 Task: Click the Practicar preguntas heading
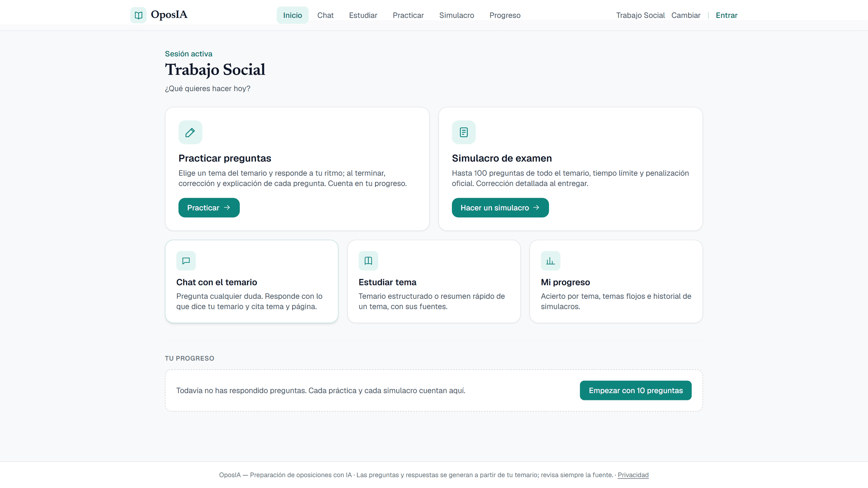(x=225, y=158)
